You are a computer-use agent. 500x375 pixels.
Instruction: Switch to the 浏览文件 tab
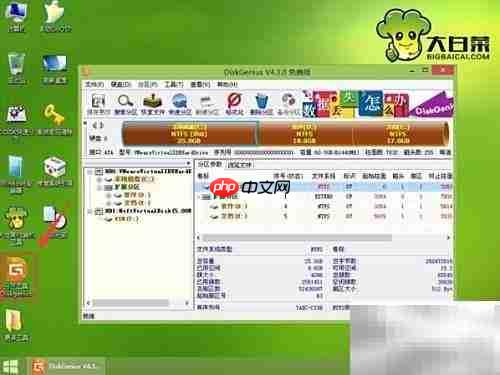240,165
